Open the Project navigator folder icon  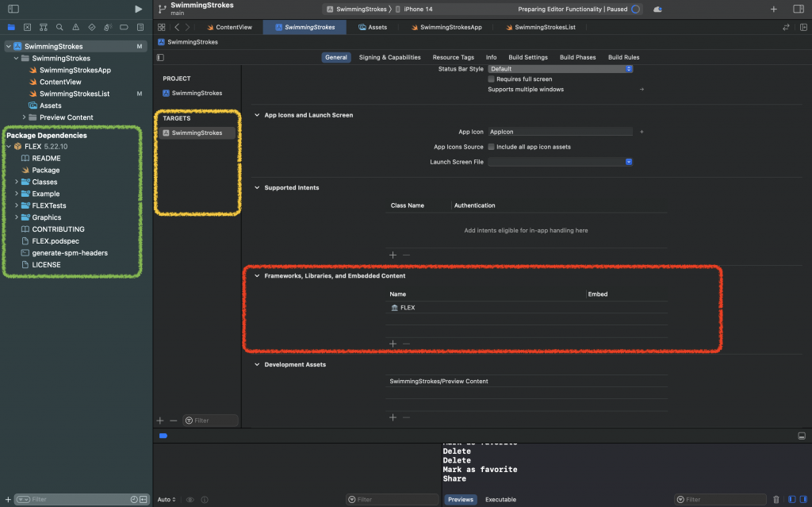pos(11,27)
